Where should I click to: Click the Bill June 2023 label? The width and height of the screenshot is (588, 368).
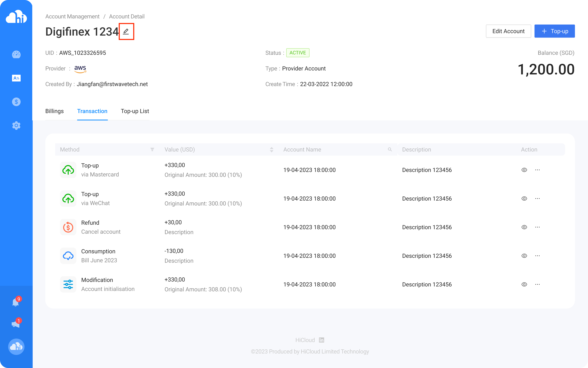click(x=99, y=260)
